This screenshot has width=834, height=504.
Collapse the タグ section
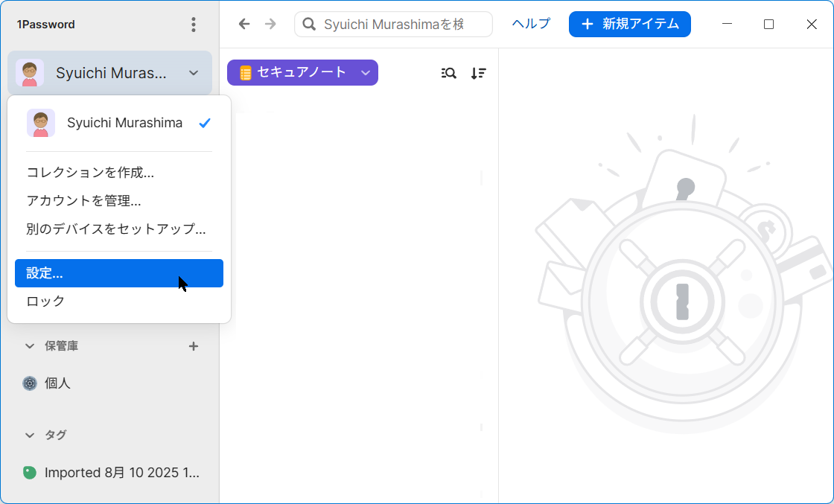30,436
